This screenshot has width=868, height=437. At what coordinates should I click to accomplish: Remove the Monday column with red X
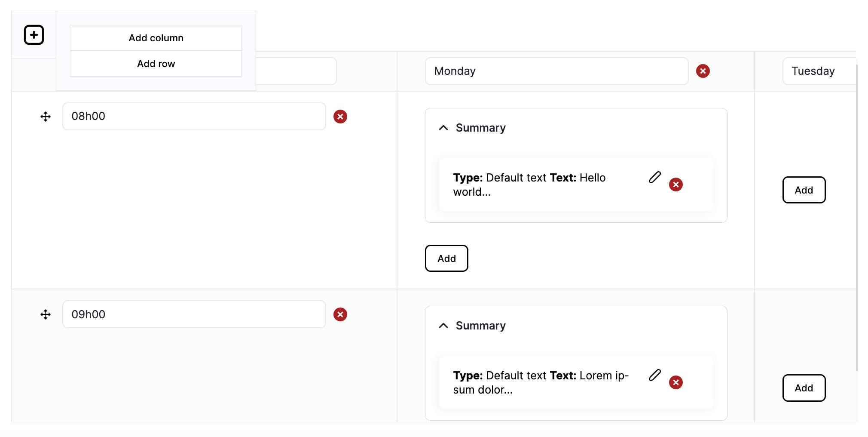click(x=703, y=71)
